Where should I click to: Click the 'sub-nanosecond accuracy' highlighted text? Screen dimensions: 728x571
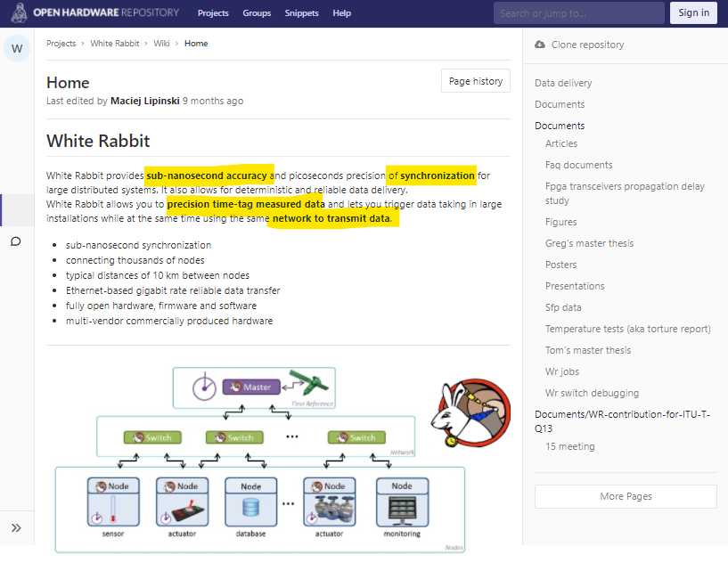(x=207, y=175)
